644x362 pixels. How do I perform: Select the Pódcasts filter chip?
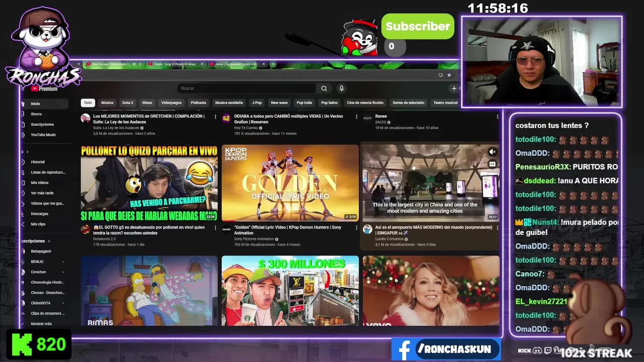198,103
